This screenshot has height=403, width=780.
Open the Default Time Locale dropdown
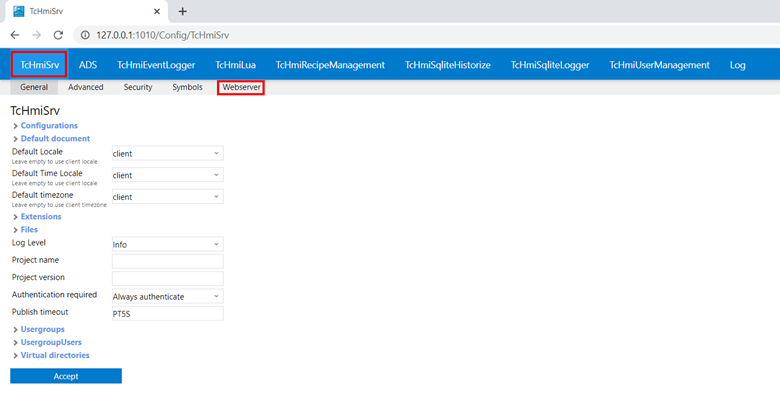pos(168,175)
